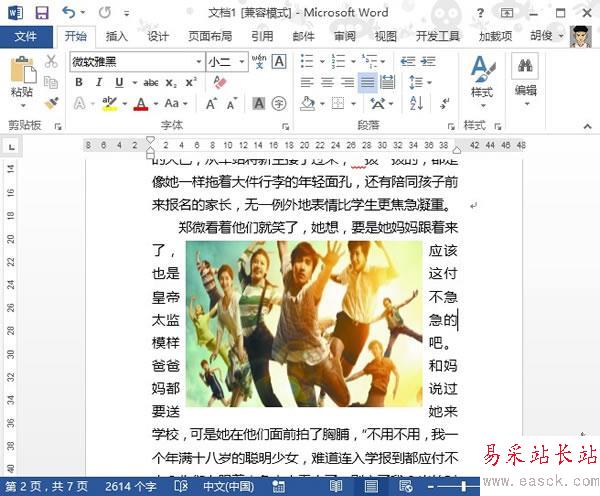Click the Copy icon in clipboard group
600x496 pixels.
tap(51, 82)
